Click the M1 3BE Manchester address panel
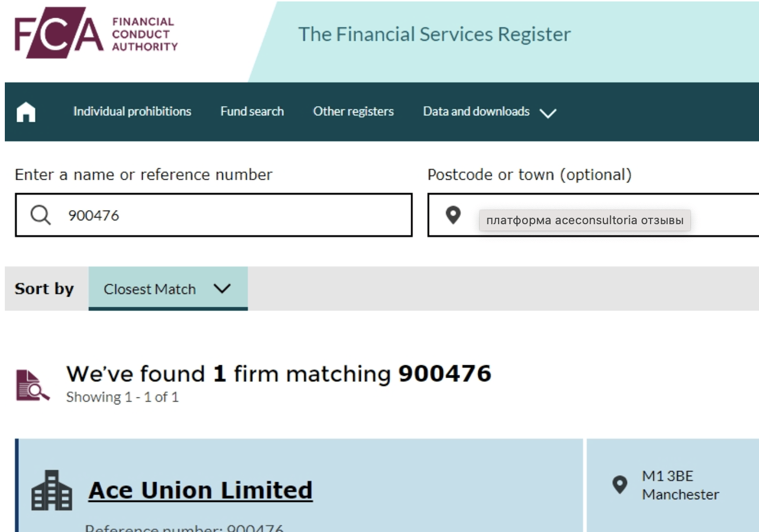The height and width of the screenshot is (532, 759). tap(673, 485)
